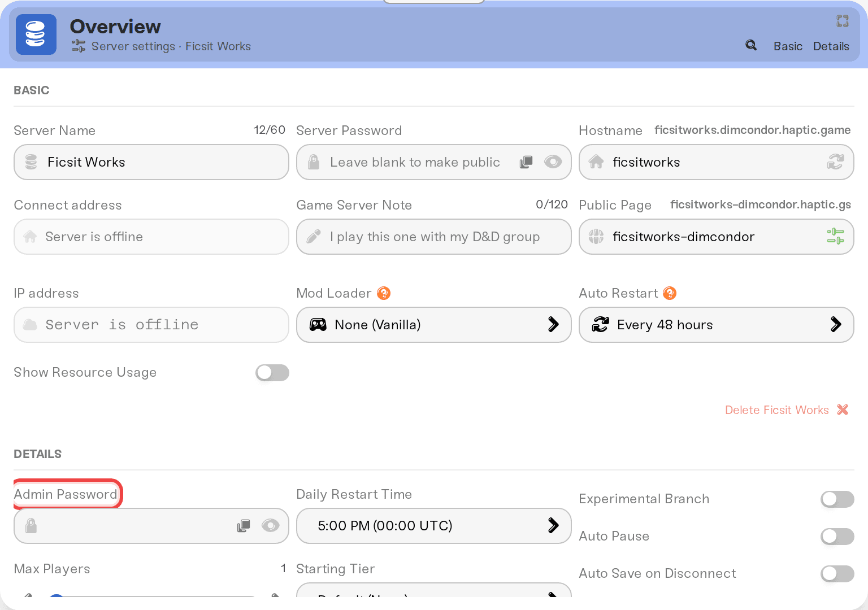
Task: Expand the Auto Restart Every 48 hours dropdown
Action: click(x=717, y=325)
